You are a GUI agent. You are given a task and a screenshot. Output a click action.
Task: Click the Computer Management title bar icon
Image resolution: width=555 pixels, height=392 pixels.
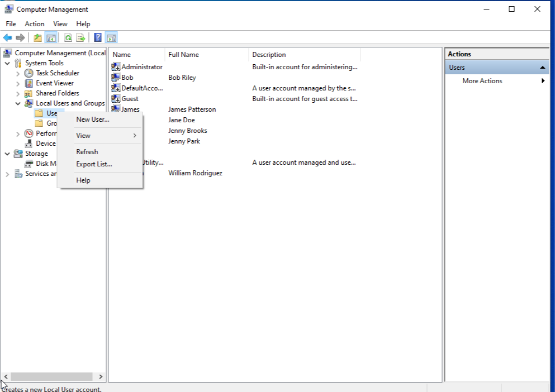coord(9,9)
